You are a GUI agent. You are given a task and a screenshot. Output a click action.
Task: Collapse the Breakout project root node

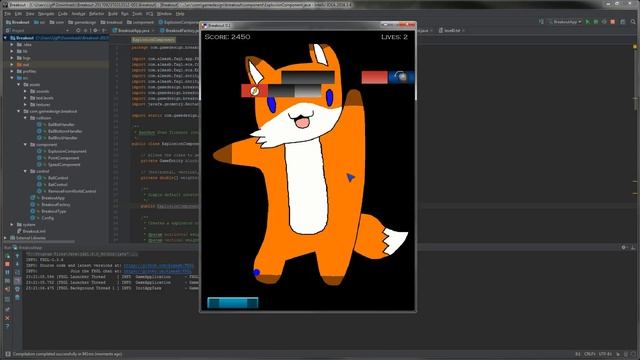(5, 38)
